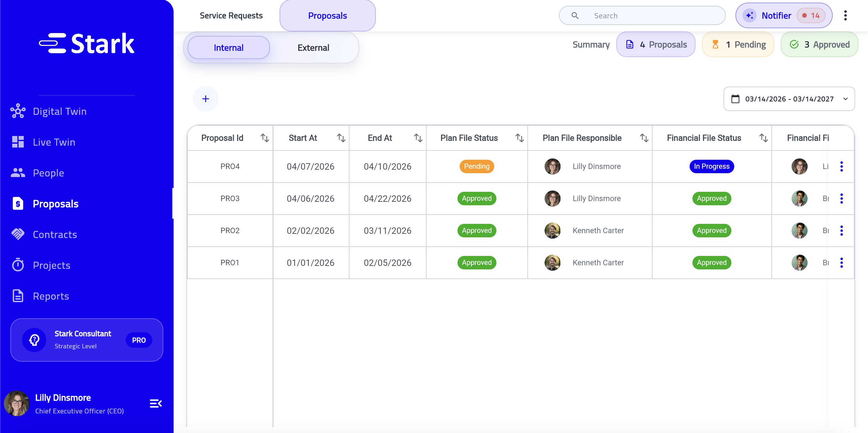The image size is (868, 433).
Task: Click into the Search field
Action: point(642,15)
